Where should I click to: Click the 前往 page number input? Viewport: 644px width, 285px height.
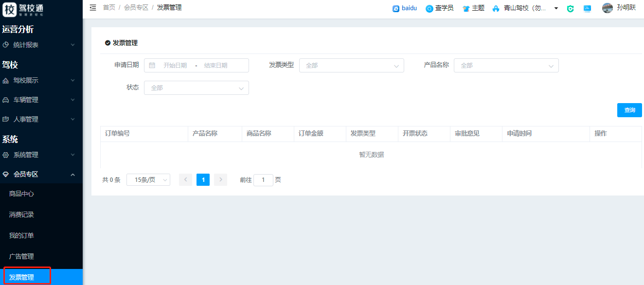263,180
